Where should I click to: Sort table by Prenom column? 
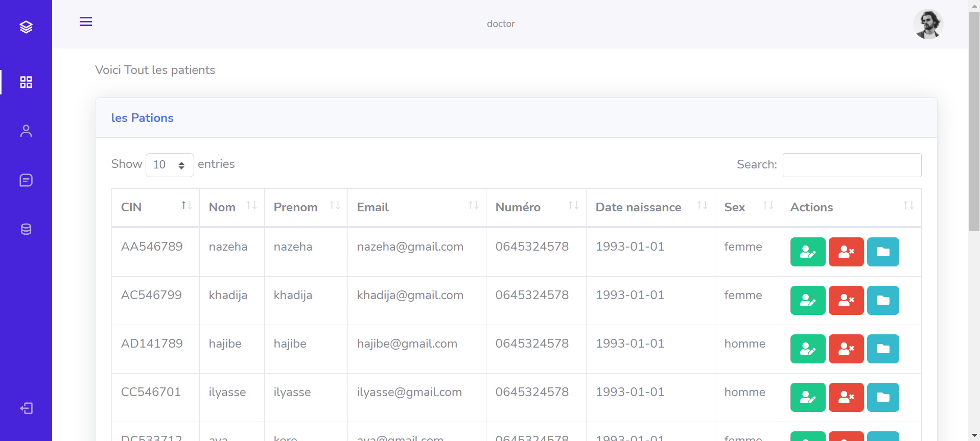306,207
